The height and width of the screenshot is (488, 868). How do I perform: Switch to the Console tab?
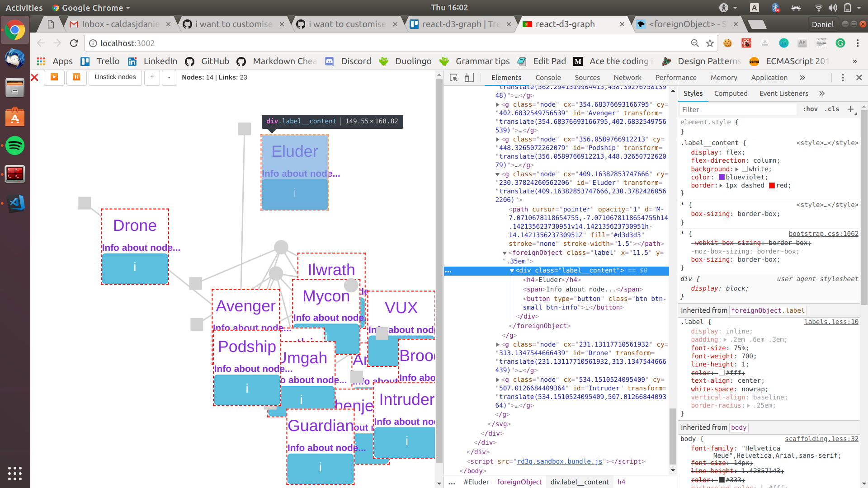tap(548, 78)
